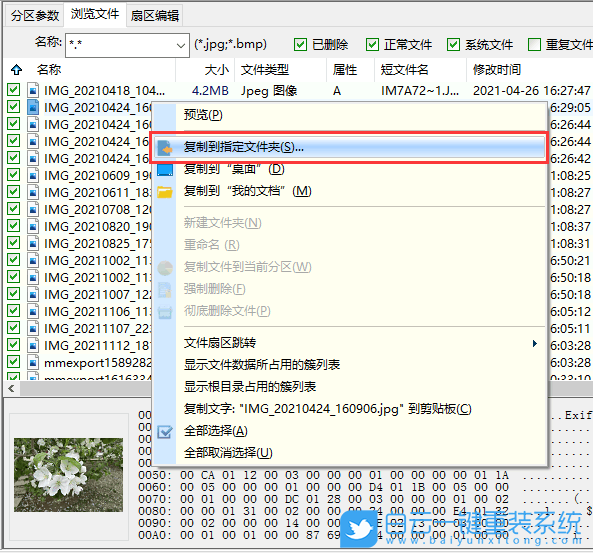
Task: Click the file icon of IMG_20211107_22
Action: [33, 329]
